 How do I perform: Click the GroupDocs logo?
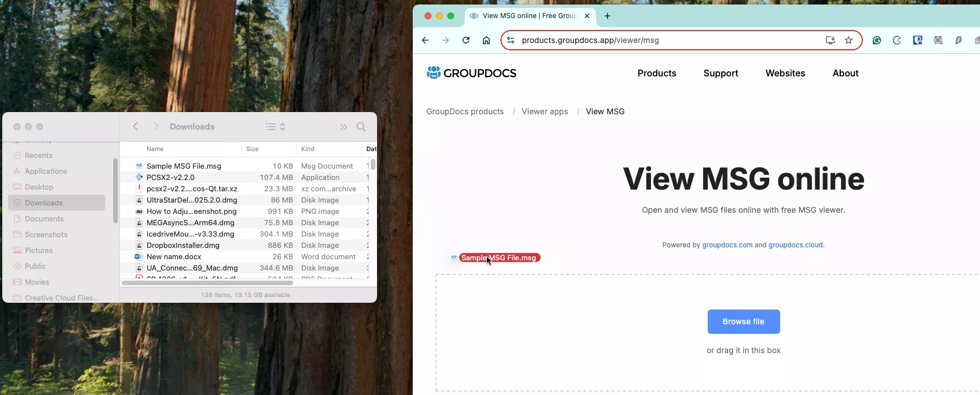coord(472,73)
